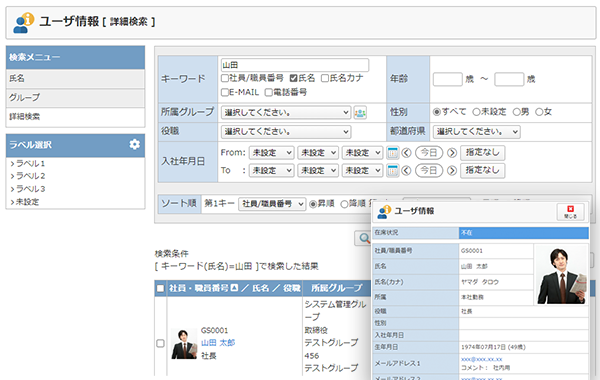Go to previous day in To row
600x380 pixels.
click(x=406, y=170)
